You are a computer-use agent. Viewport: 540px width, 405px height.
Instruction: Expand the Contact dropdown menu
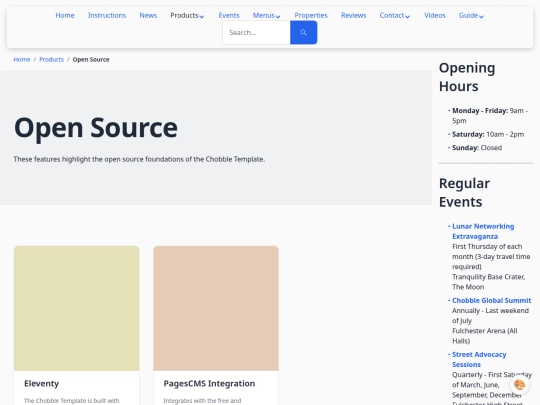[395, 15]
